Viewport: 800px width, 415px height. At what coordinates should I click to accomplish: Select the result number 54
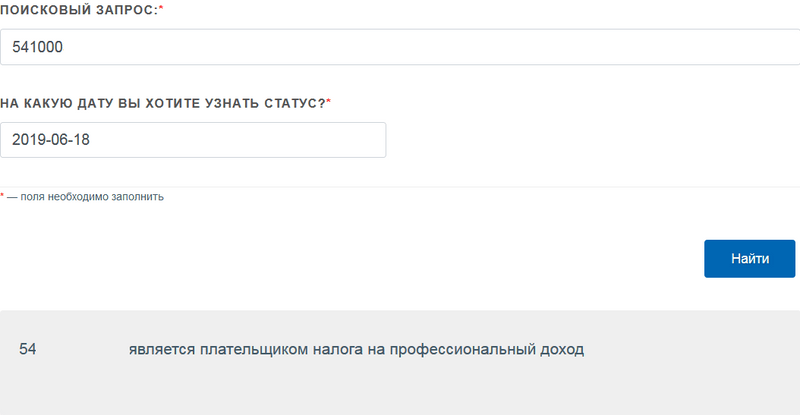point(28,349)
